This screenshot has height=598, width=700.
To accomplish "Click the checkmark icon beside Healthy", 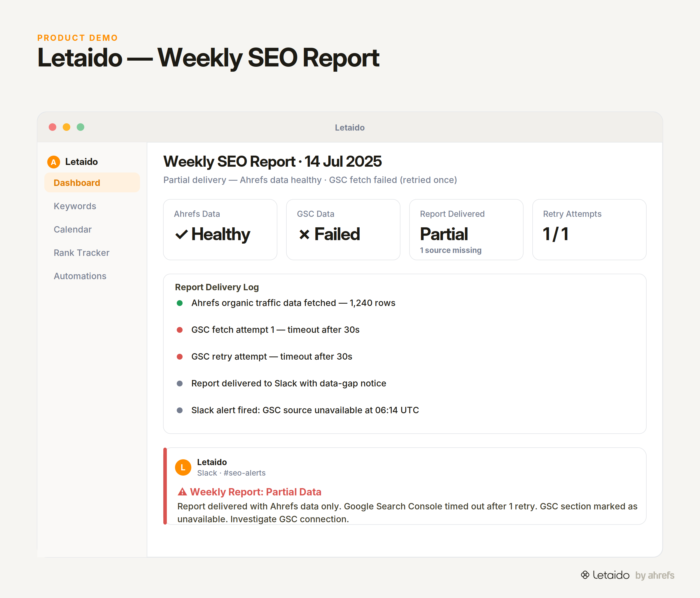I will click(181, 234).
